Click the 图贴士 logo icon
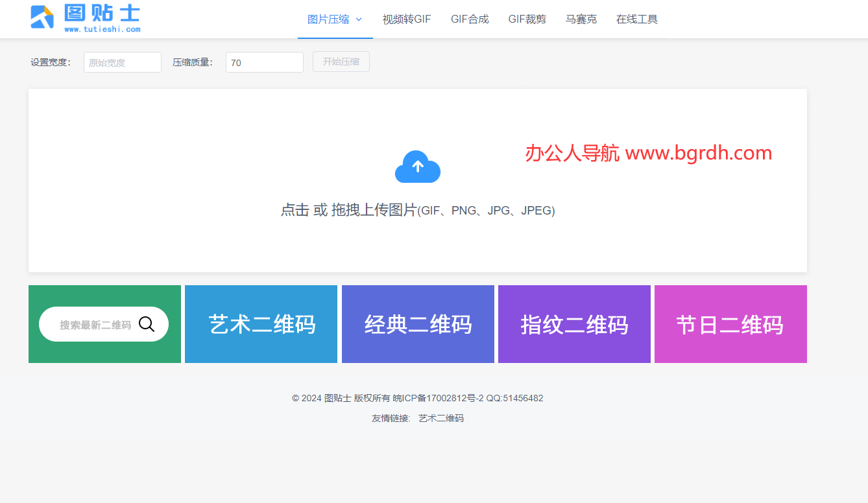 click(42, 17)
